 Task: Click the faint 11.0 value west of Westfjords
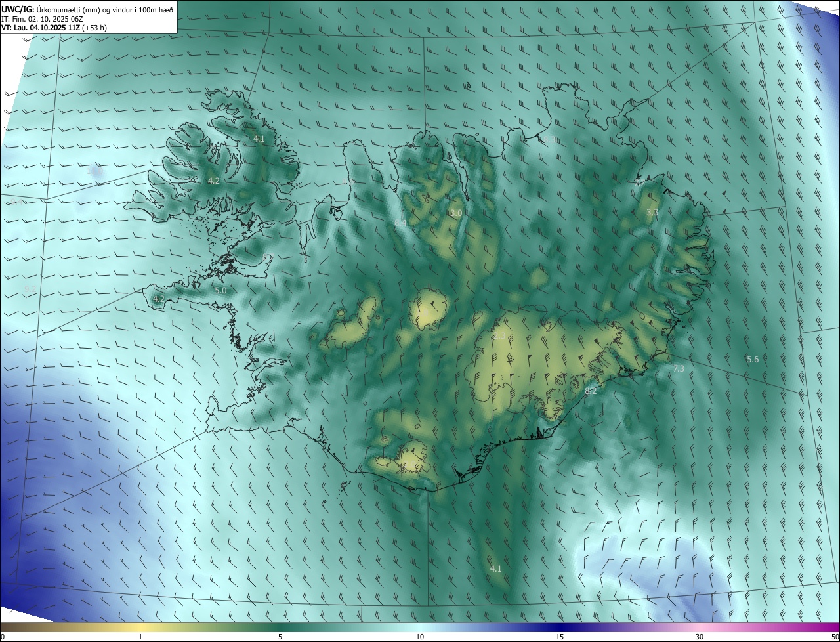pos(95,171)
